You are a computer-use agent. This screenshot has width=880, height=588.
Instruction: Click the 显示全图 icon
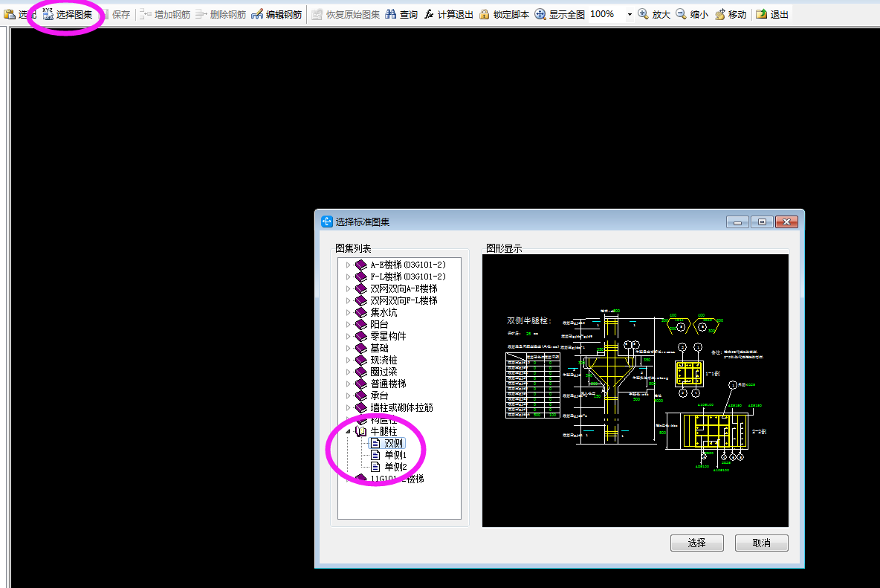(x=540, y=14)
